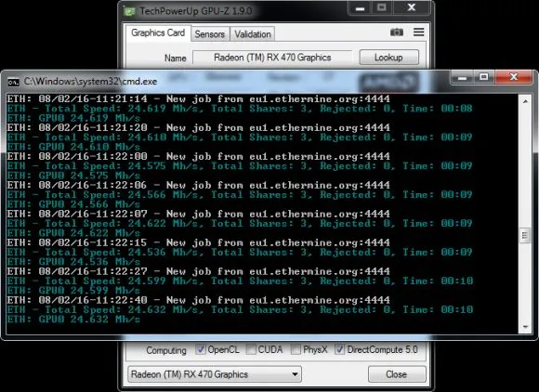Screen dimensions: 539x392
Task: Click the Lookup button in GPU-Z
Action: [x=388, y=58]
